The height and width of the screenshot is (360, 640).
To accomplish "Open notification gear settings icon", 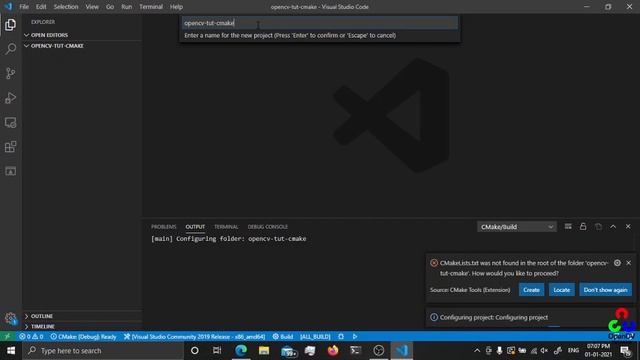I will click(617, 263).
